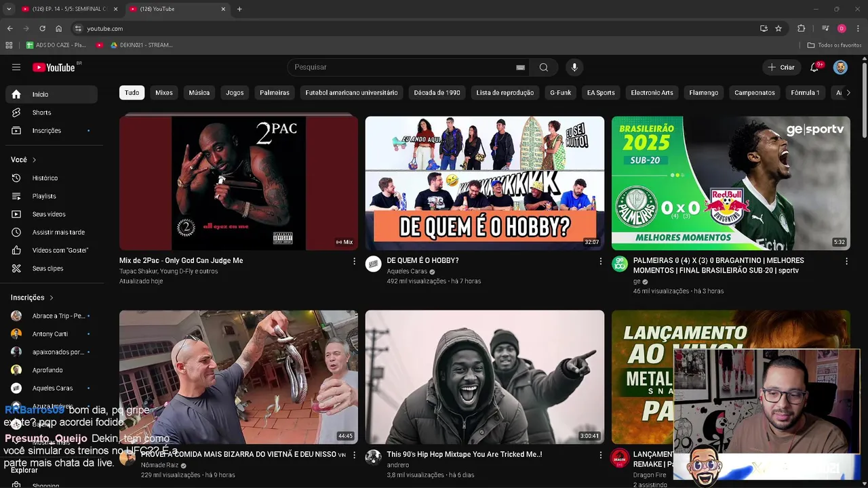
Task: Open the YouTube guide hamburger menu
Action: [x=16, y=67]
